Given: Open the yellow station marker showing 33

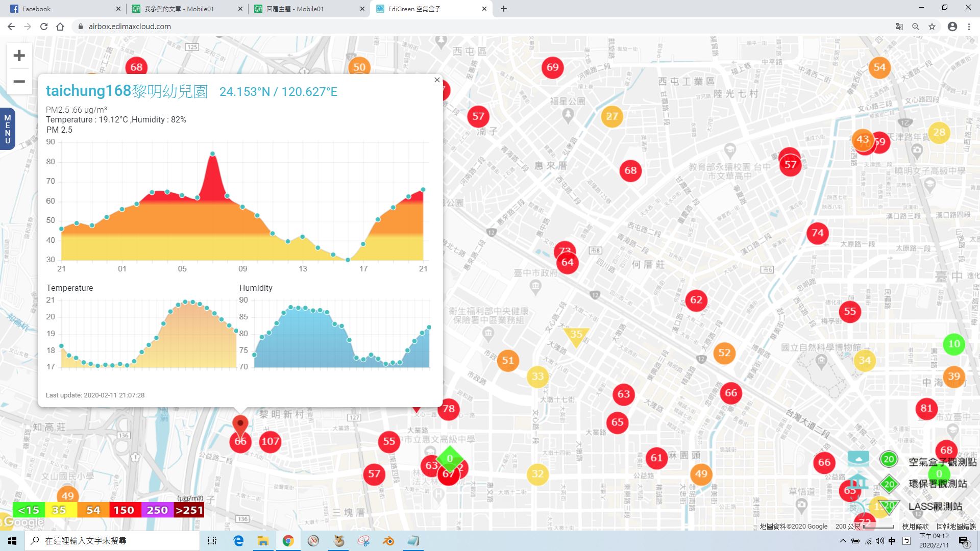Looking at the screenshot, I should [x=538, y=377].
